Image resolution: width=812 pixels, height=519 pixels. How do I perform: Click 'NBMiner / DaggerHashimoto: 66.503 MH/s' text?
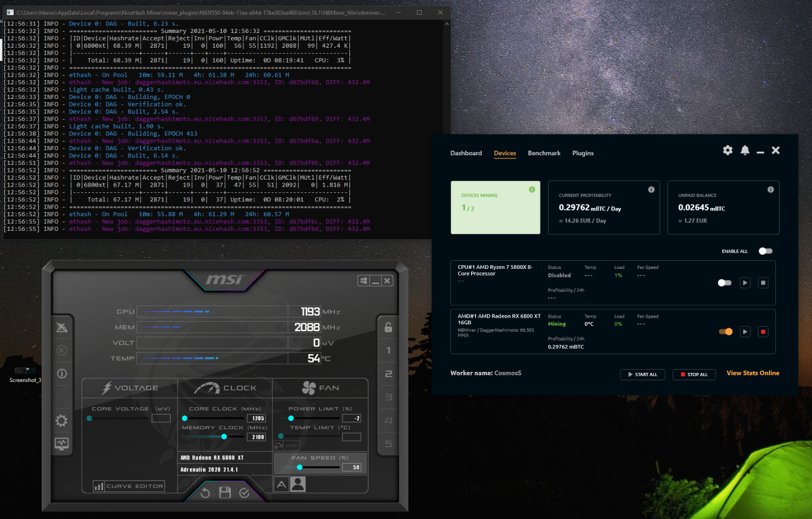click(496, 332)
